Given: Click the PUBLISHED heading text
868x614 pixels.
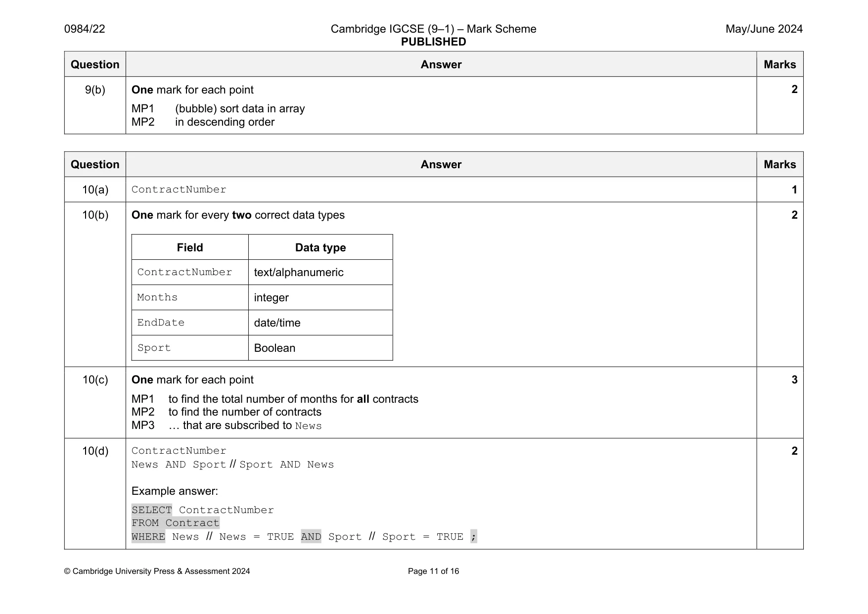Looking at the screenshot, I should coord(433,42).
